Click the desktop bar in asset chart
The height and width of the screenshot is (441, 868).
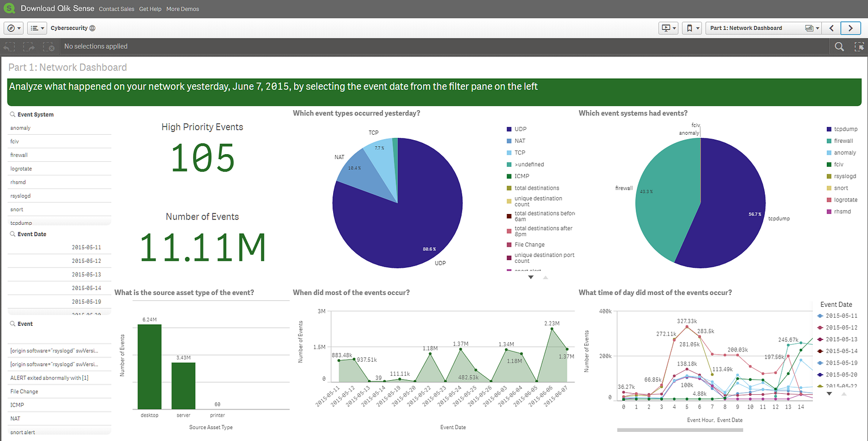click(149, 367)
